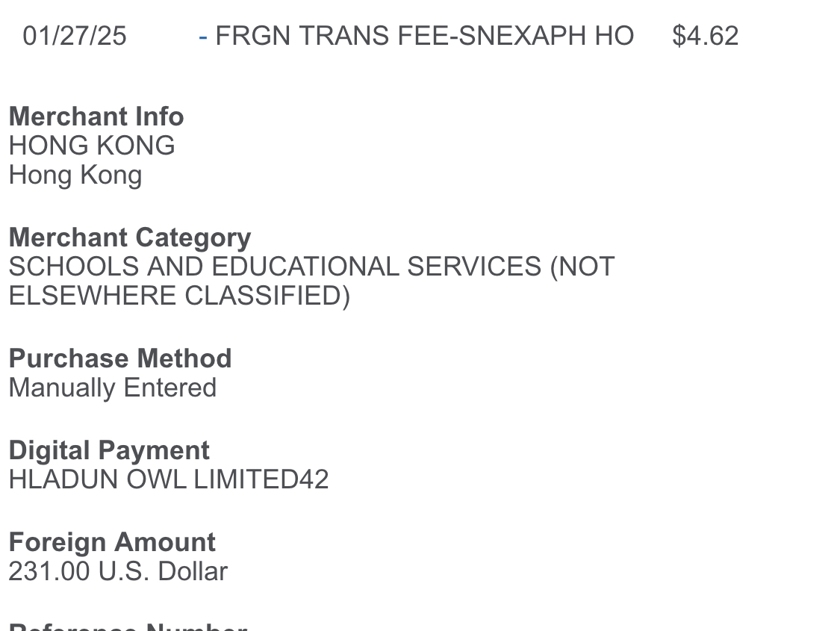This screenshot has width=840, height=631.
Task: Select the 01/27/25 transaction date
Action: pos(75,37)
